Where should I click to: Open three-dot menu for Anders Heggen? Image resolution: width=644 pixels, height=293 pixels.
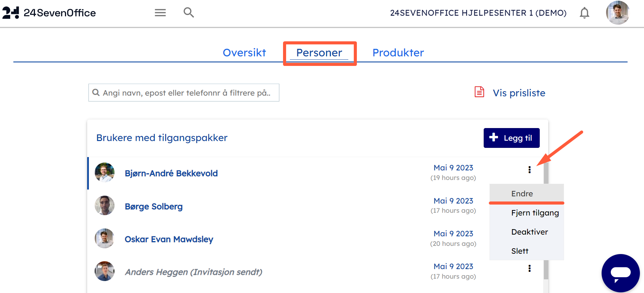(x=529, y=268)
